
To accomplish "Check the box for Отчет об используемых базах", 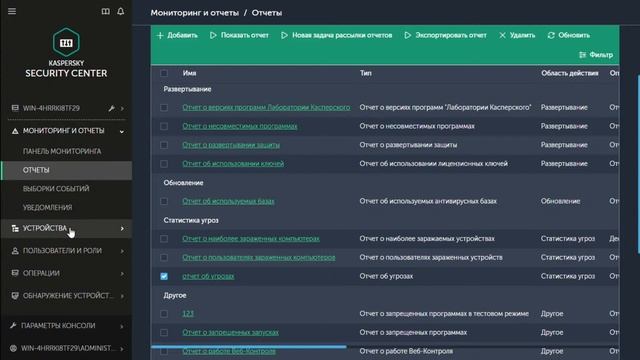I will [x=164, y=201].
